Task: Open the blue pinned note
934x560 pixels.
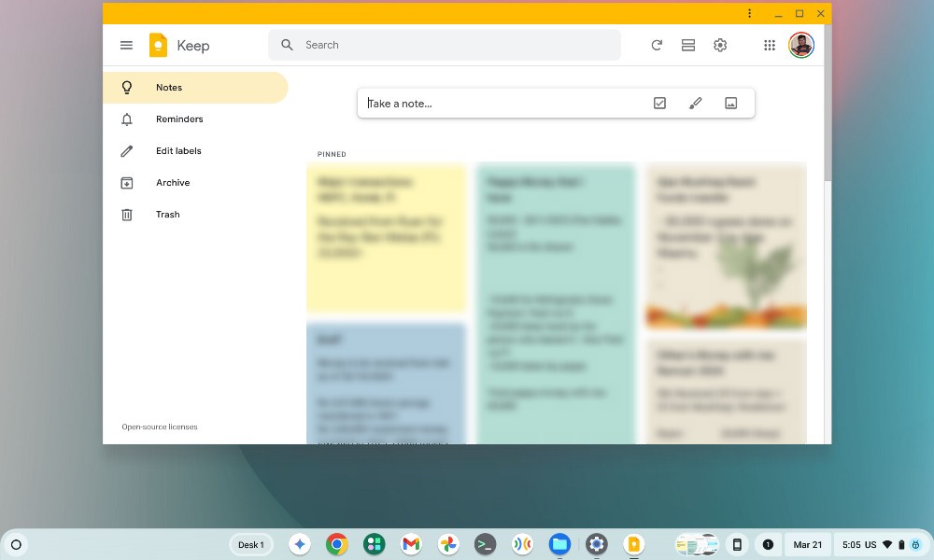Action: [x=386, y=383]
